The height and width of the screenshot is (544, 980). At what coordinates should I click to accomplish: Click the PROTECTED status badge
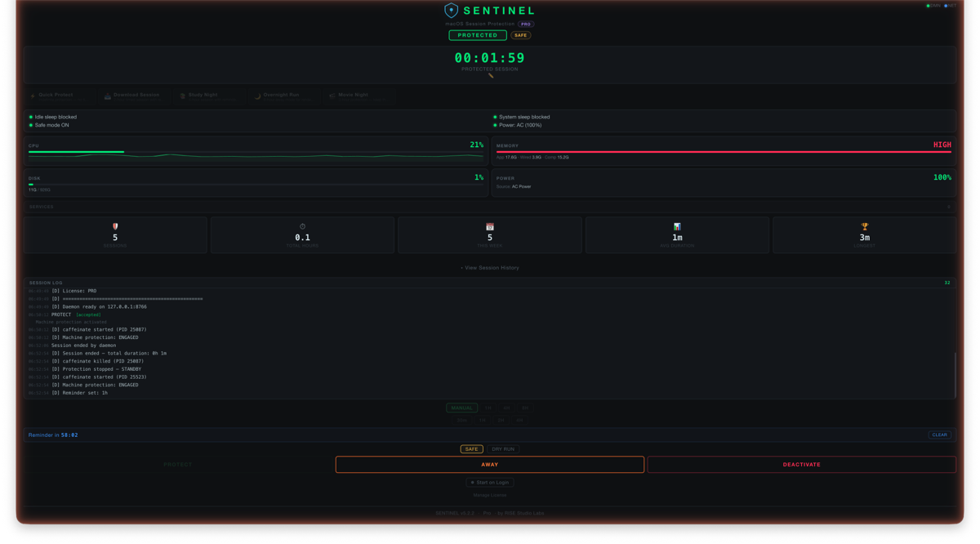pos(478,35)
